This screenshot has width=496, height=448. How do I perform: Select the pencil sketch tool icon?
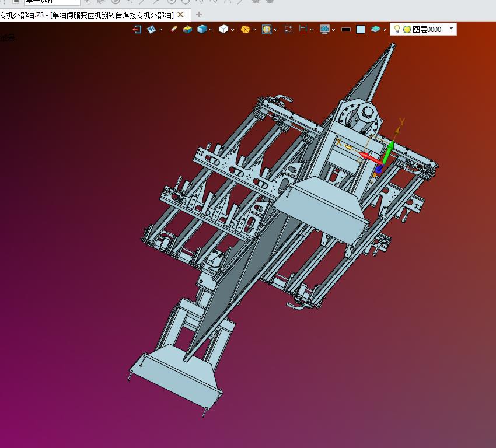173,29
